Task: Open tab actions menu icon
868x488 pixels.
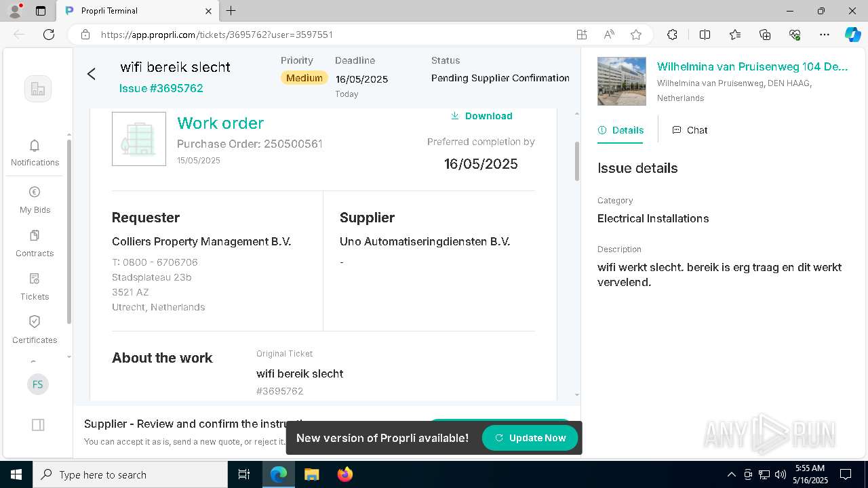Action: pos(41,11)
